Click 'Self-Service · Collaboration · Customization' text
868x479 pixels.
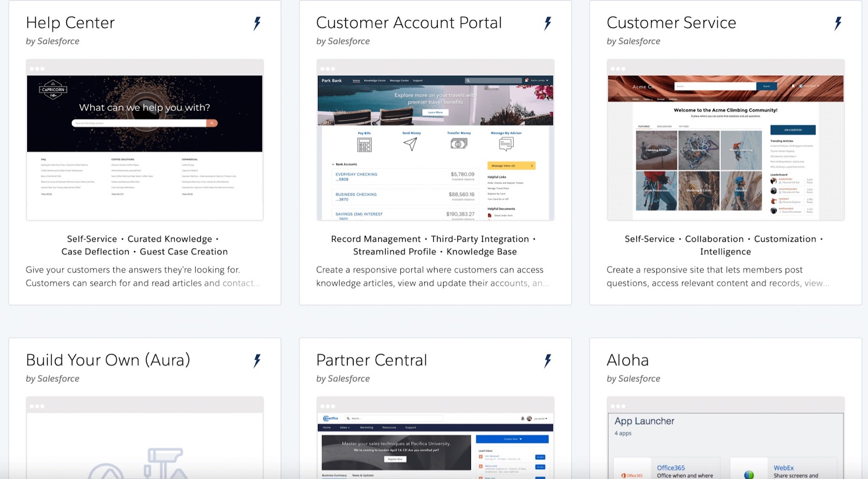pyautogui.click(x=724, y=239)
